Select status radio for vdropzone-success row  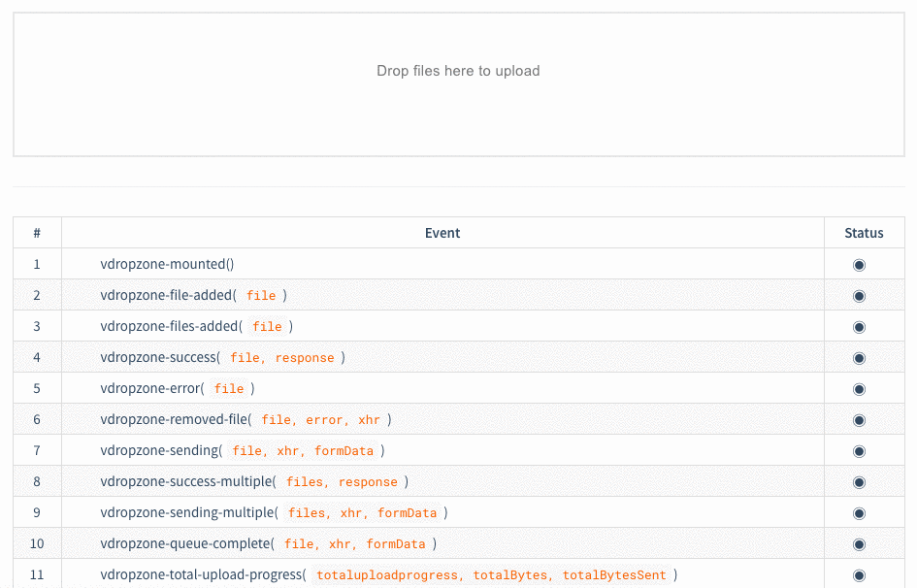pyautogui.click(x=859, y=358)
